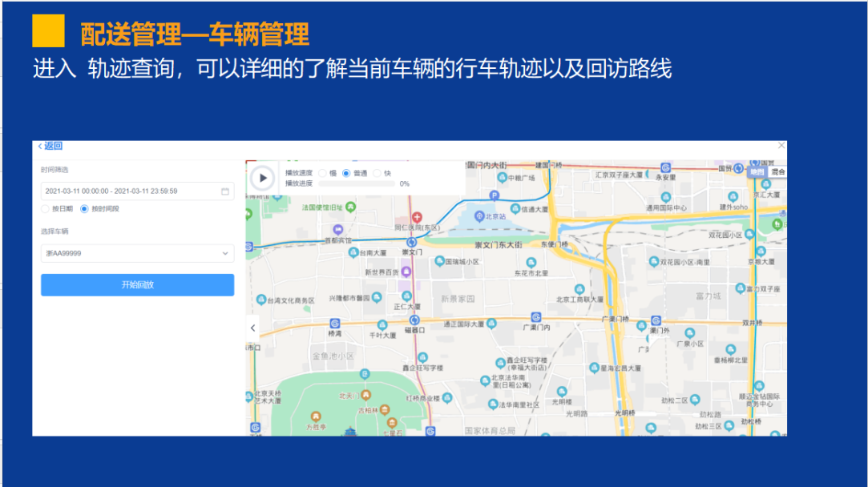This screenshot has height=487, width=868.
Task: Click the 北天门 orange landmark marker
Action: tap(365, 395)
